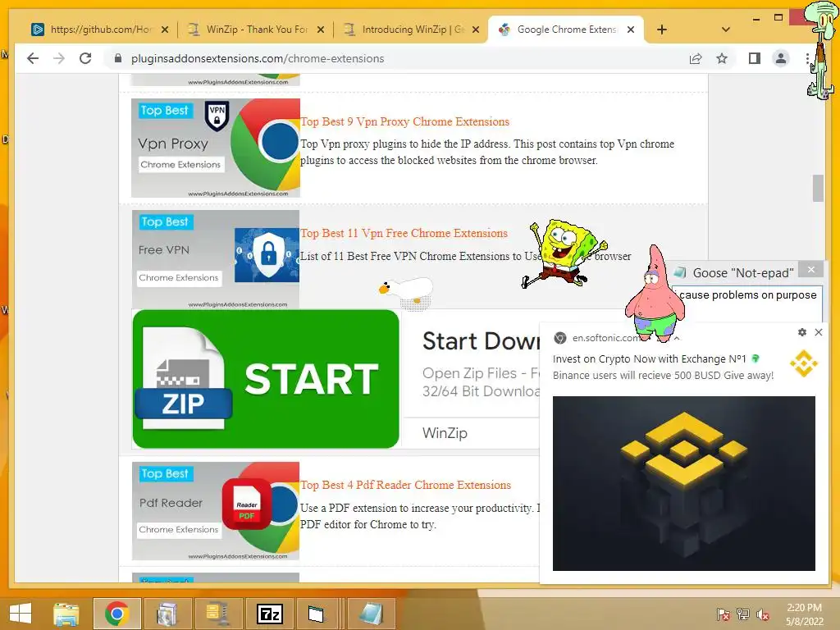Image resolution: width=840 pixels, height=630 pixels.
Task: Click the Binance logo notification image
Action: tap(684, 483)
